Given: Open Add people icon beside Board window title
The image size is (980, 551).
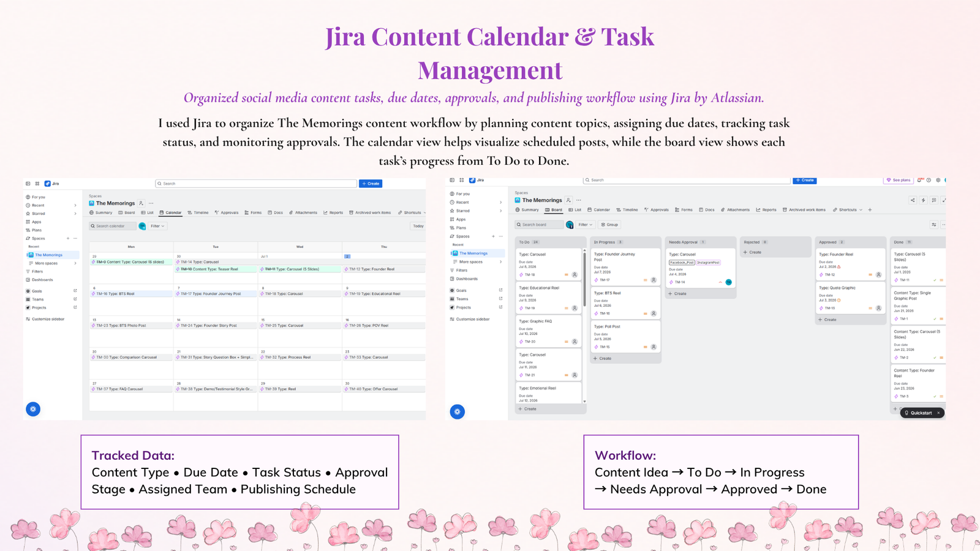Looking at the screenshot, I should click(x=568, y=200).
